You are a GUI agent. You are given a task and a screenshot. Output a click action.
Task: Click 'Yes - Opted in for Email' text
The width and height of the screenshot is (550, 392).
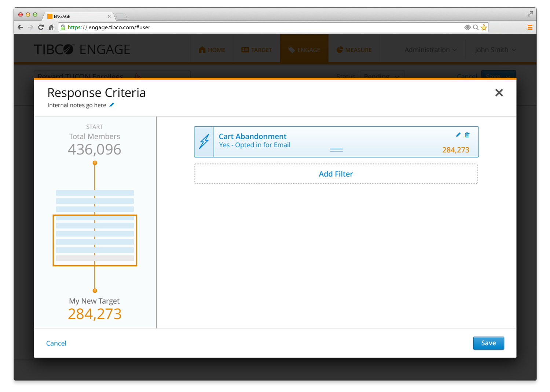(x=254, y=145)
